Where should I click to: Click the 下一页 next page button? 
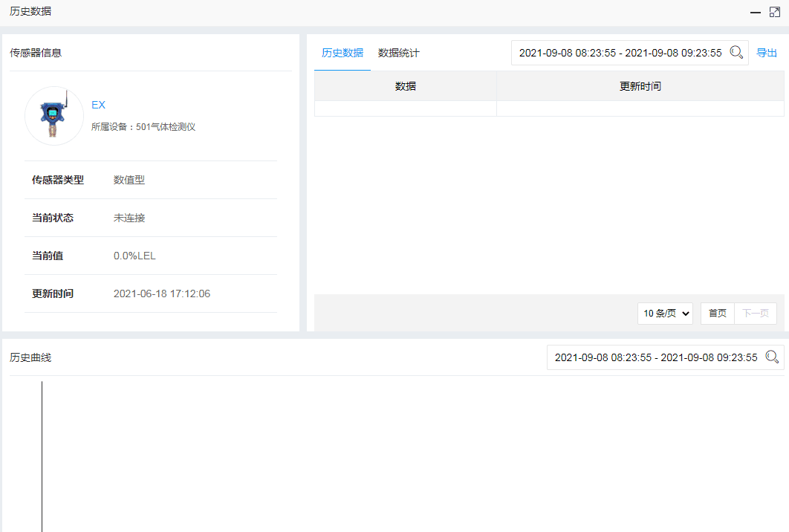(755, 313)
